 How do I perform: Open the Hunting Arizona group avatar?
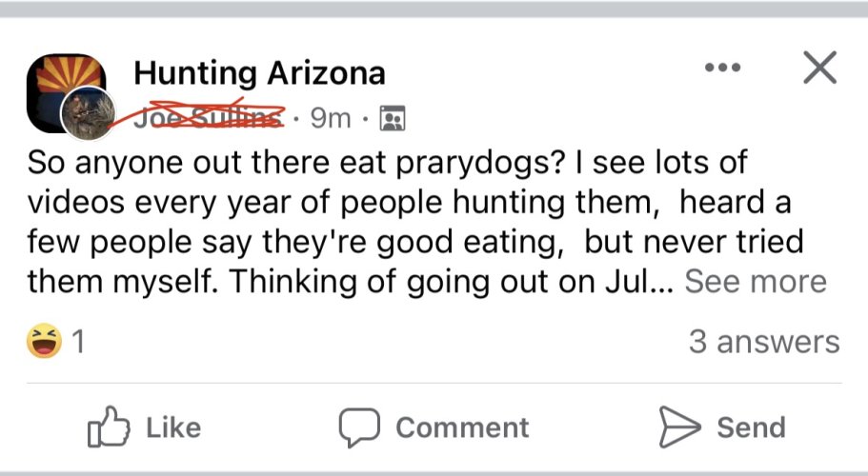[x=67, y=93]
